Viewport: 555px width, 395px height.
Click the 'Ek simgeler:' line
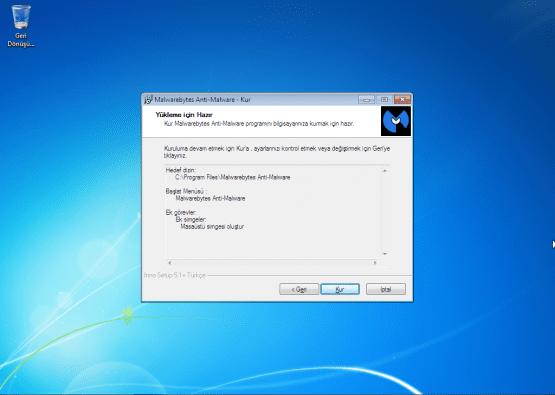tap(191, 219)
